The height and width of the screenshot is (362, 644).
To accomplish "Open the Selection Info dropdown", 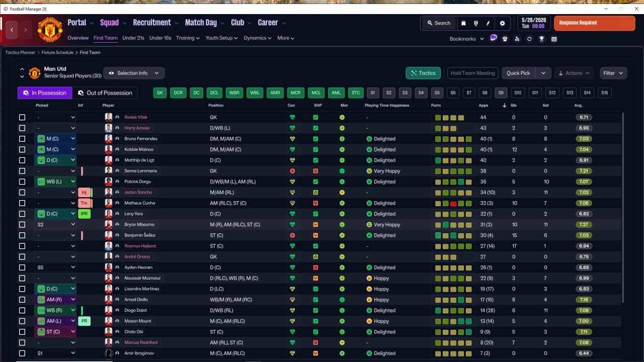I will (x=134, y=73).
